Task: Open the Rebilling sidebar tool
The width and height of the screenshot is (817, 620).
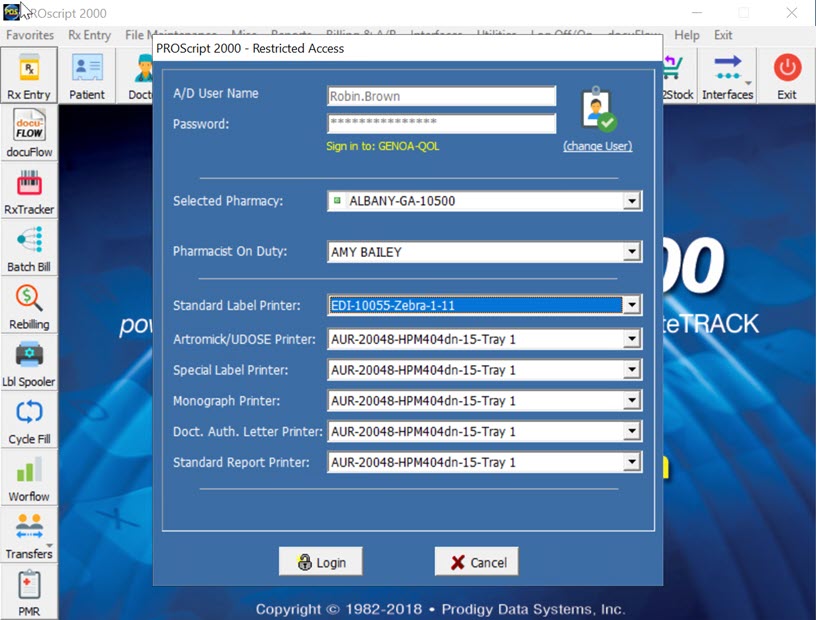Action: pos(29,304)
